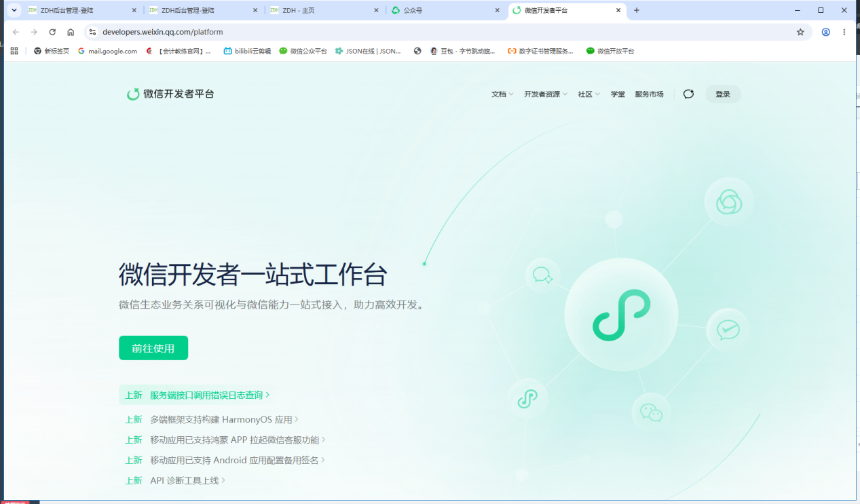Open the Chrome profile menu
Viewport: 860px width, 504px height.
pyautogui.click(x=826, y=32)
